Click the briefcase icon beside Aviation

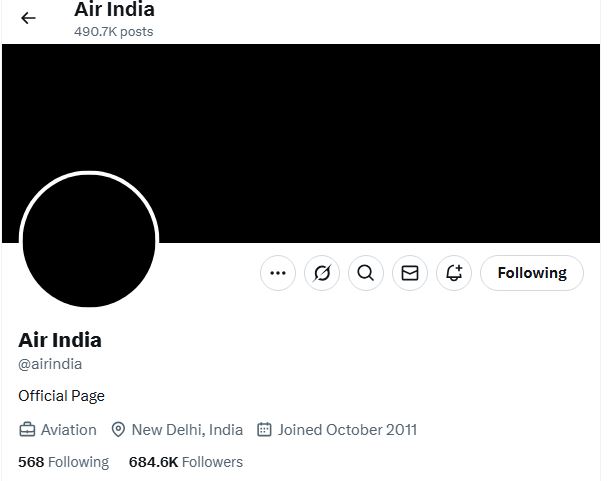(27, 430)
